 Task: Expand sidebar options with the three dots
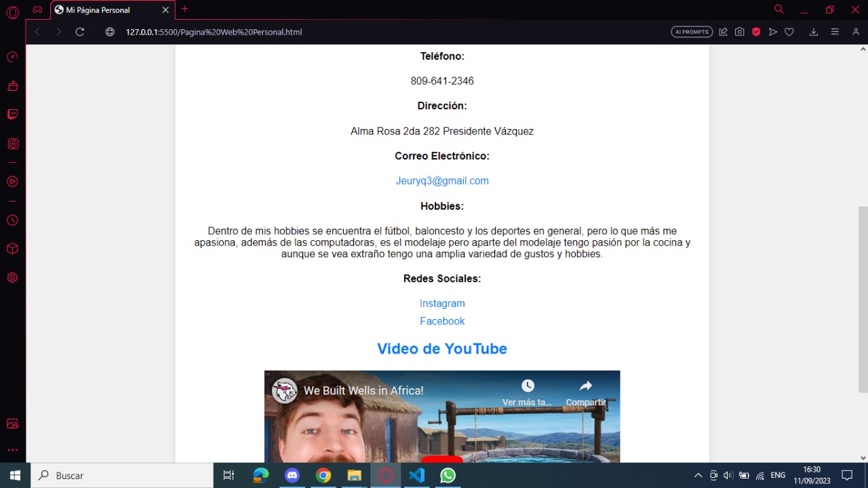point(12,449)
